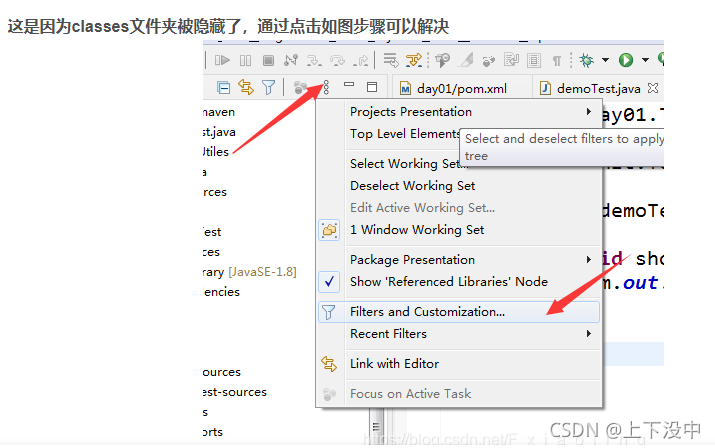Screen dimensions: 715x448
Task: Click the Terminate (stop) toolbar icon
Action: click(x=269, y=60)
